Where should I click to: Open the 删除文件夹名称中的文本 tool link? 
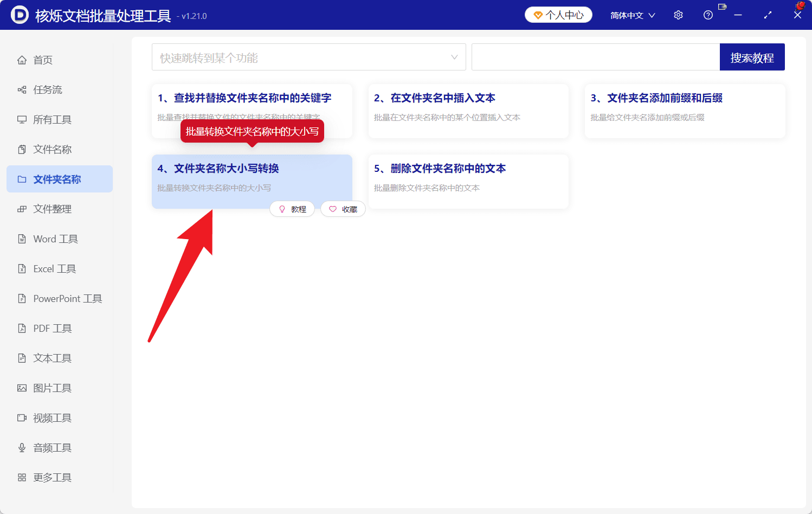pyautogui.click(x=440, y=168)
